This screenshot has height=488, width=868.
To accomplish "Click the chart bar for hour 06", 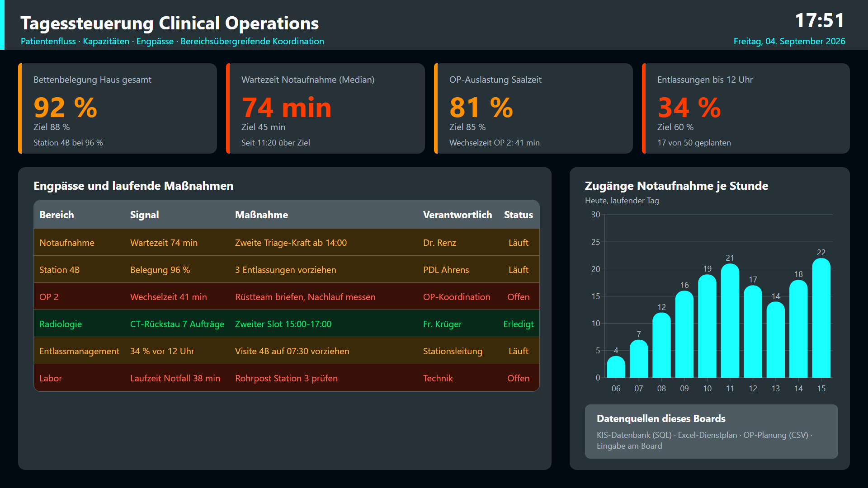I will 616,367.
